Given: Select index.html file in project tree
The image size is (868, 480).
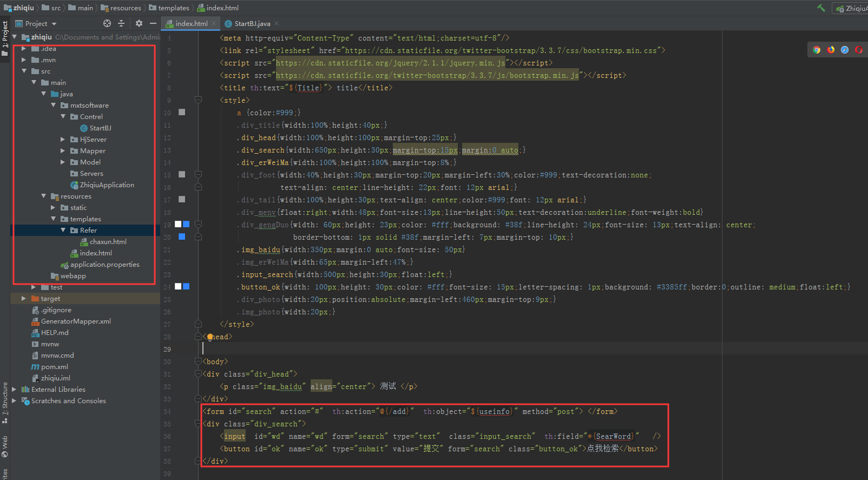Looking at the screenshot, I should tap(91, 253).
